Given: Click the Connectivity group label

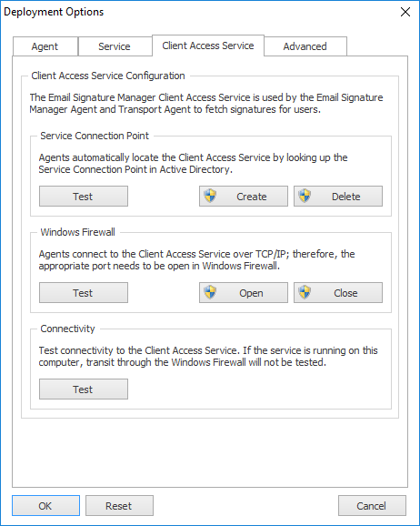Looking at the screenshot, I should [67, 329].
